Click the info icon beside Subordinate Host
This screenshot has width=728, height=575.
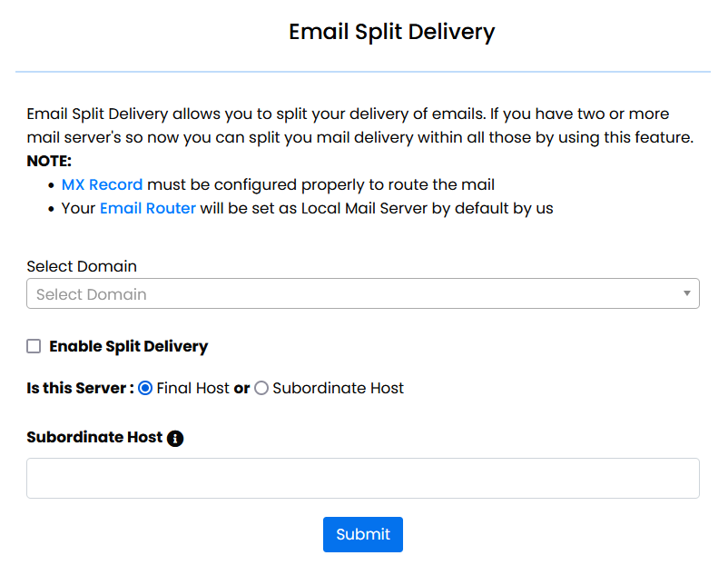pos(176,438)
